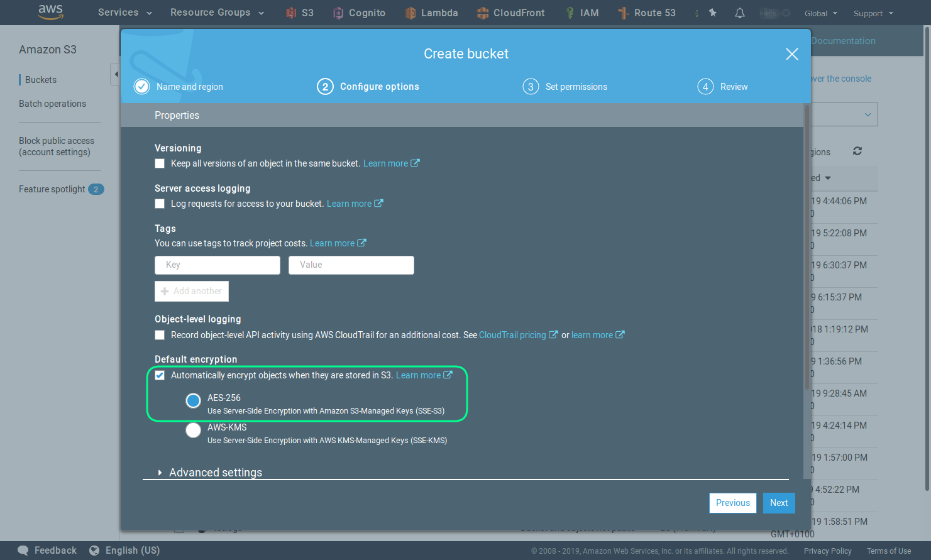The height and width of the screenshot is (560, 931).
Task: Enable Versioning for the bucket
Action: pyautogui.click(x=160, y=163)
